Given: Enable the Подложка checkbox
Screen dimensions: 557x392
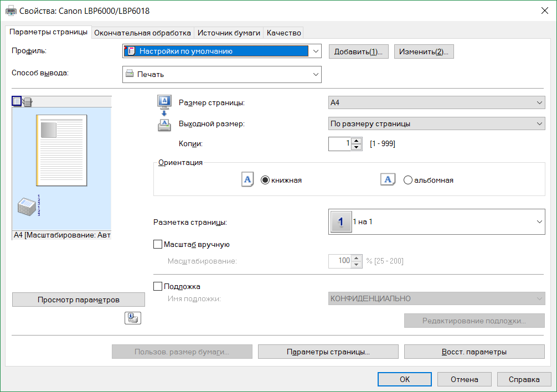Looking at the screenshot, I should [158, 286].
